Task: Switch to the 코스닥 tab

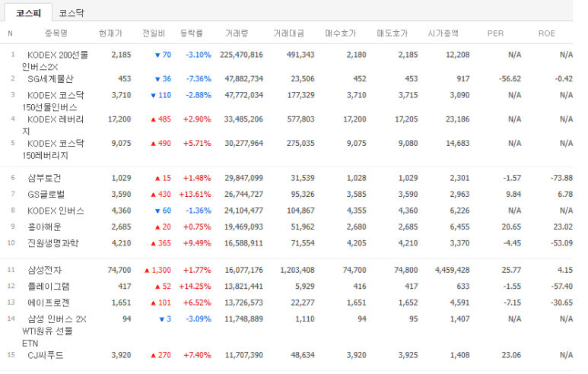Action: point(72,13)
